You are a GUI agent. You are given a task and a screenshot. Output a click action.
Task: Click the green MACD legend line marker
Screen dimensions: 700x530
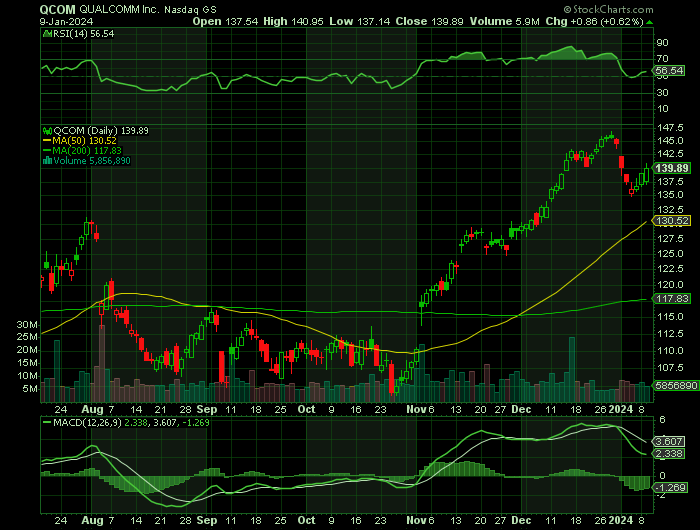pos(47,422)
